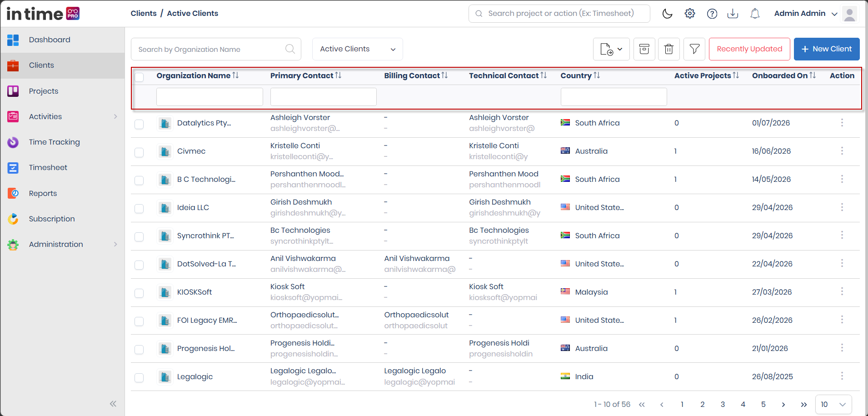Open action menu for Ideia LLC row

(842, 207)
